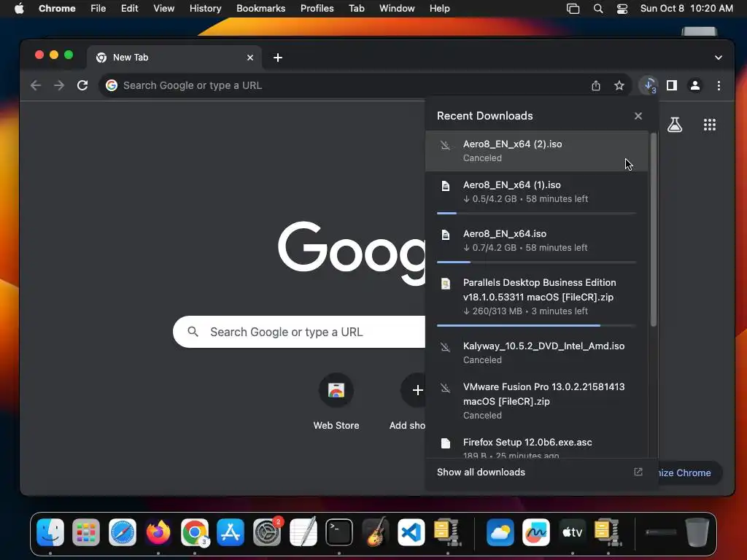Open Finder from the Dock
This screenshot has height=560, width=747.
(50, 532)
